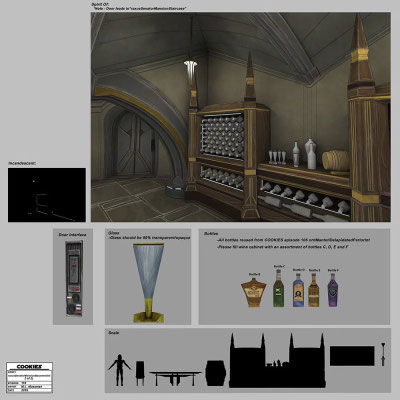Click the "Scale" panel heading

tap(113, 333)
